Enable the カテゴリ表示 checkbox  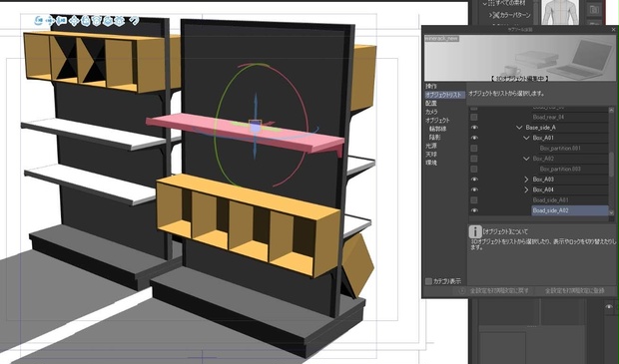[428, 281]
